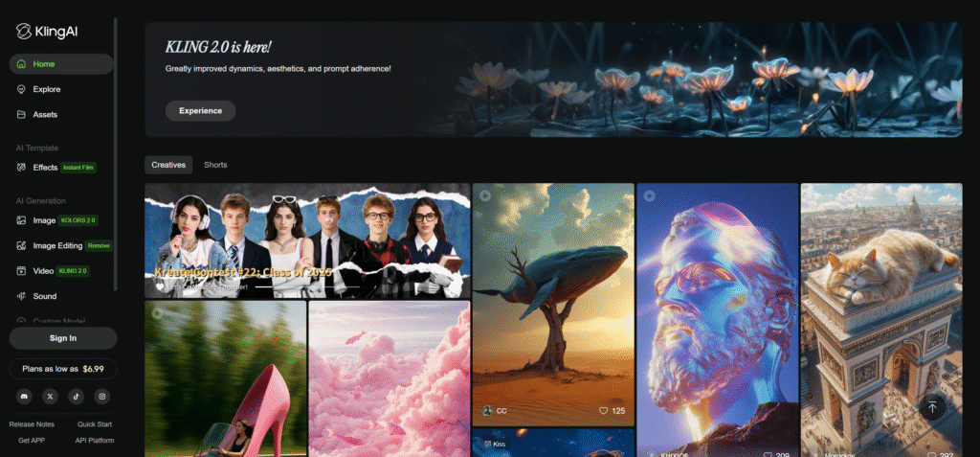Viewport: 980px width, 457px height.
Task: Open the Instagram social icon
Action: (102, 396)
